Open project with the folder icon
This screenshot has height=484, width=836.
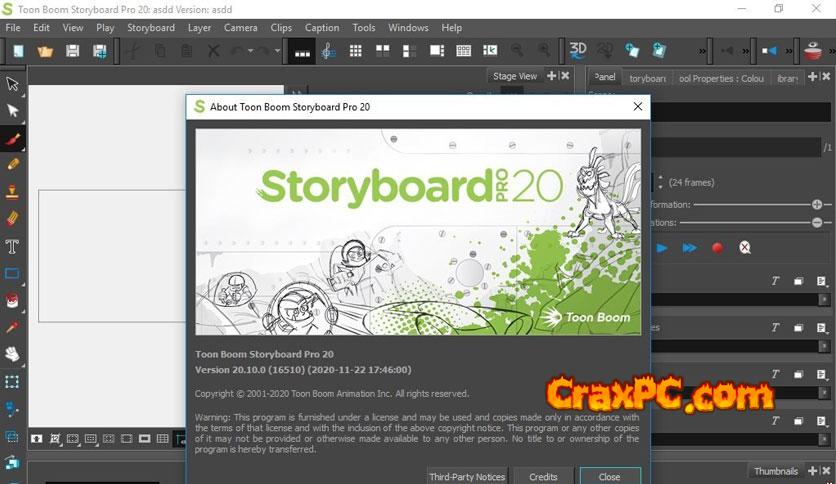click(43, 50)
